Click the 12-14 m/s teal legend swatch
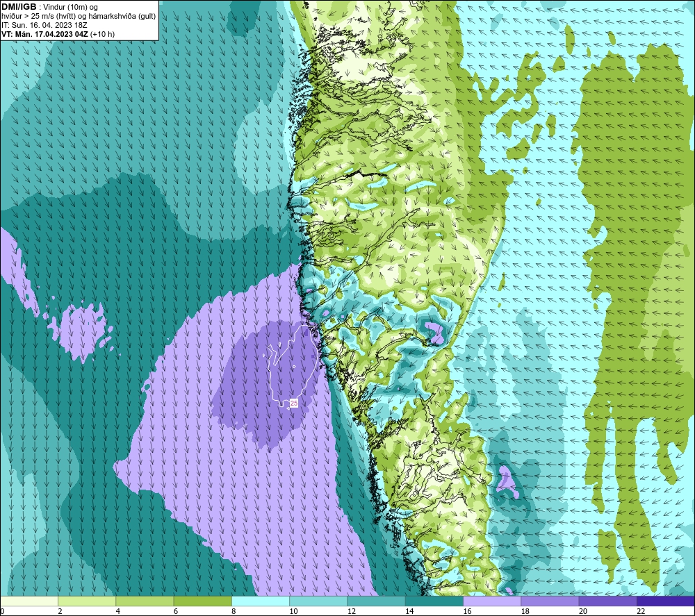Viewport: 695px width, 616px height. click(x=376, y=601)
